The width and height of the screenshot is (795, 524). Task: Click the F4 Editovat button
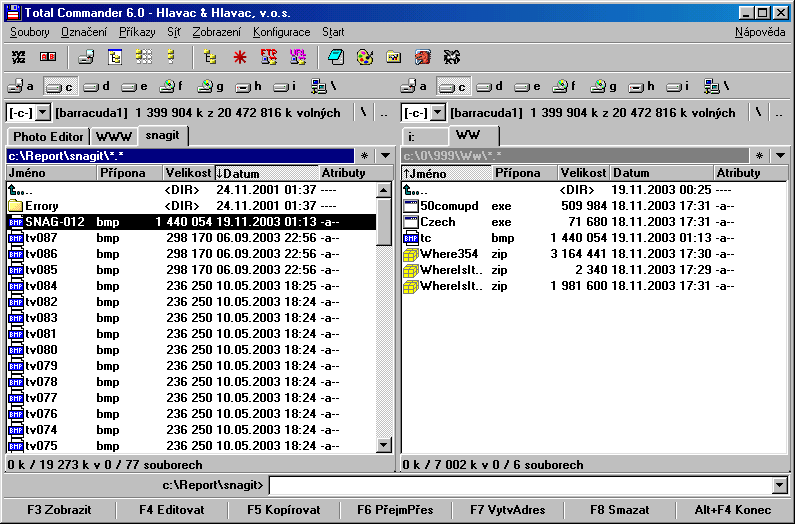pyautogui.click(x=171, y=510)
